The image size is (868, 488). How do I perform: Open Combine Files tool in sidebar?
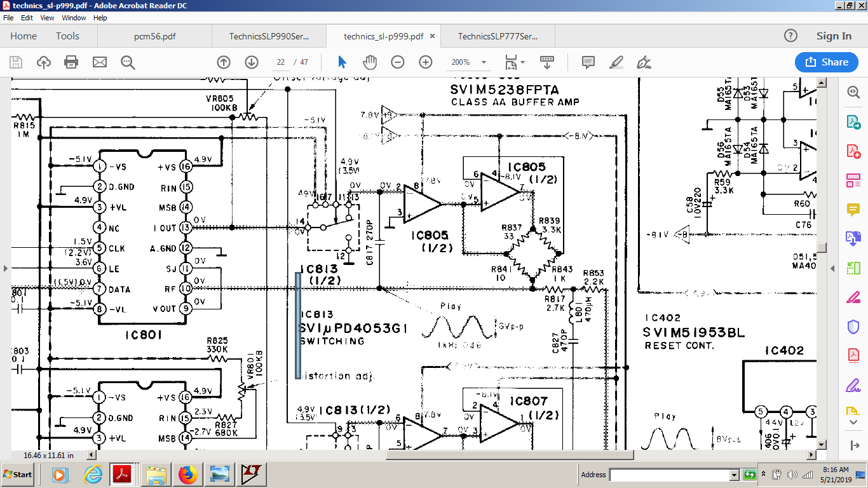(x=853, y=238)
